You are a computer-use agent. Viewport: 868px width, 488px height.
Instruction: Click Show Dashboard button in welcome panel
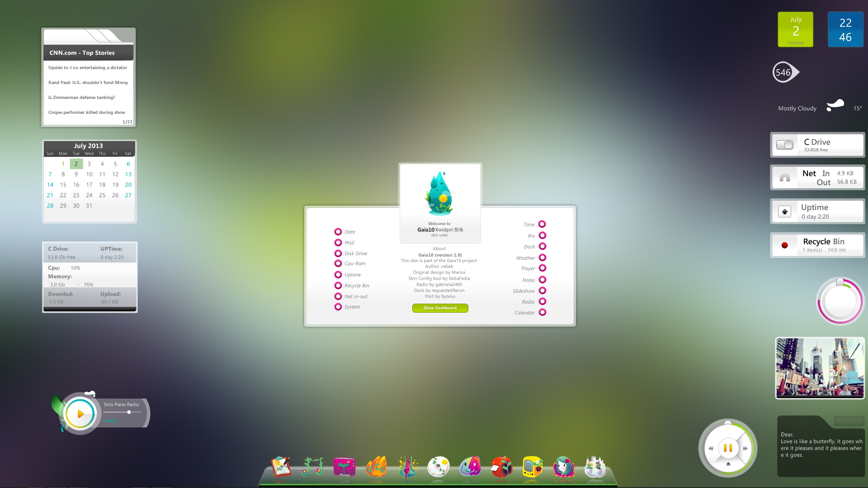439,307
